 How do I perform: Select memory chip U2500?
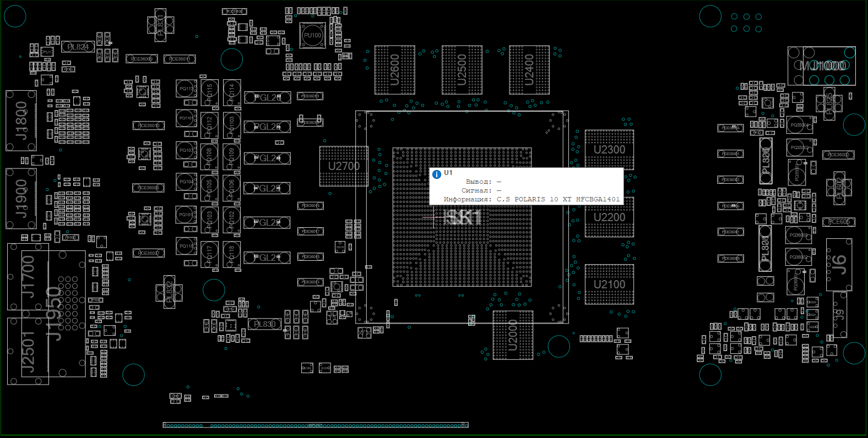click(x=462, y=70)
